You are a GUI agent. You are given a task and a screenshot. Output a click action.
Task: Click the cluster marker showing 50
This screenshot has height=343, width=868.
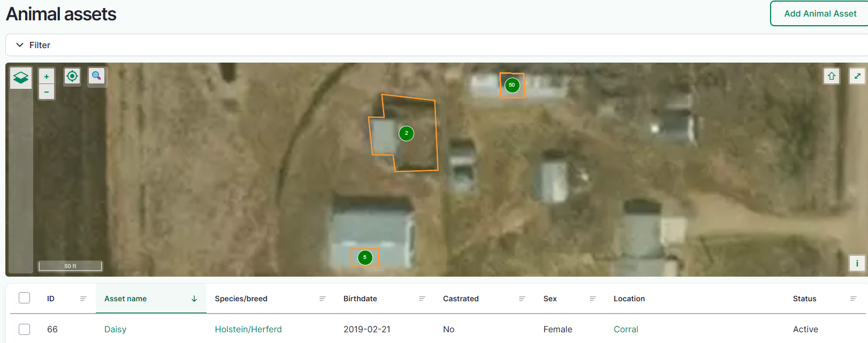(512, 85)
